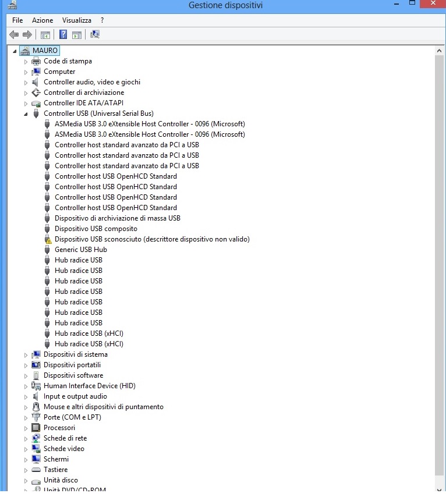446x504 pixels.
Task: Select Generic USB Hub device
Action: point(80,250)
